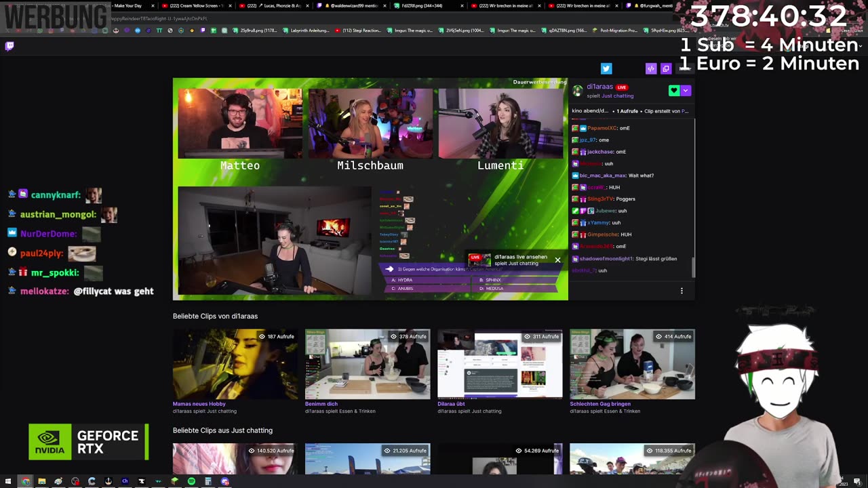Screen dimensions: 868x488
Task: Open Spotify from the taskbar
Action: coord(191,481)
